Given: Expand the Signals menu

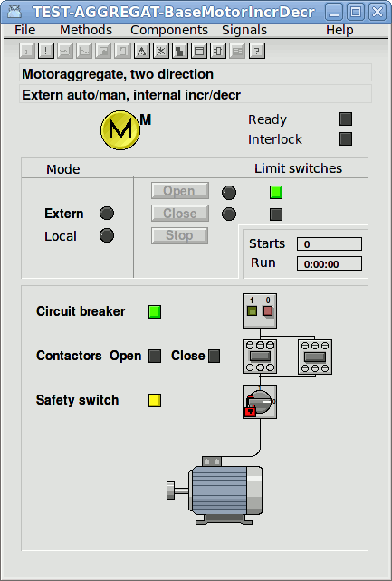Looking at the screenshot, I should [x=244, y=30].
